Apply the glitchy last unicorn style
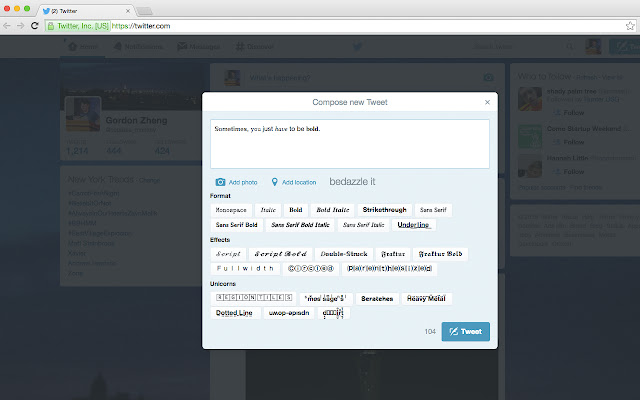The image size is (640, 400). click(x=333, y=313)
